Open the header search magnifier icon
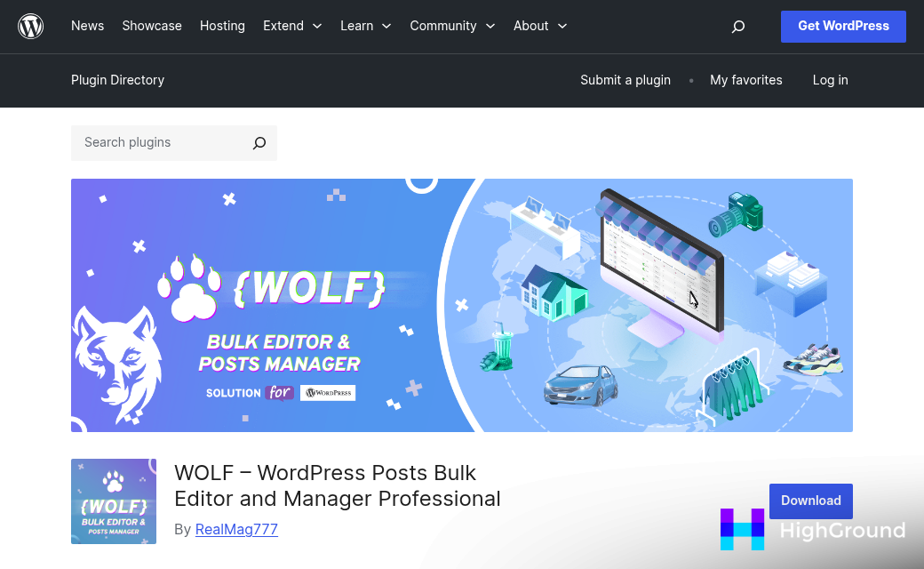924x569 pixels. [737, 27]
